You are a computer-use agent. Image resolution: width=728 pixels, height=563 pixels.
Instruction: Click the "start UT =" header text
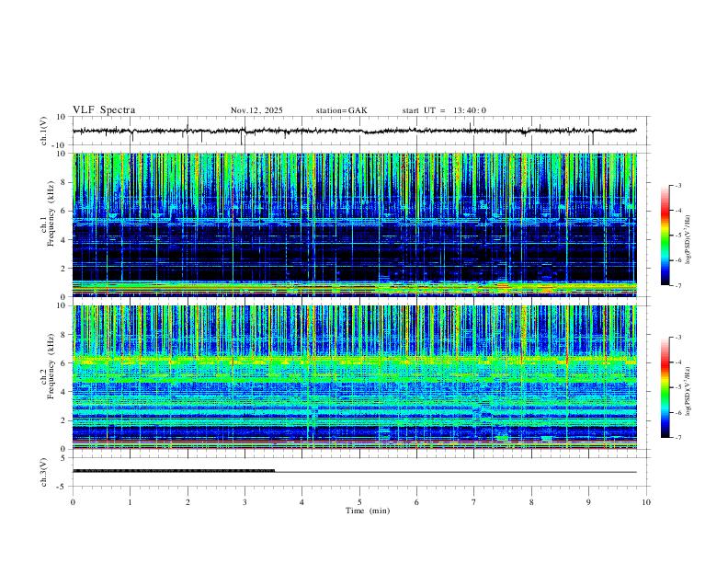click(x=424, y=110)
